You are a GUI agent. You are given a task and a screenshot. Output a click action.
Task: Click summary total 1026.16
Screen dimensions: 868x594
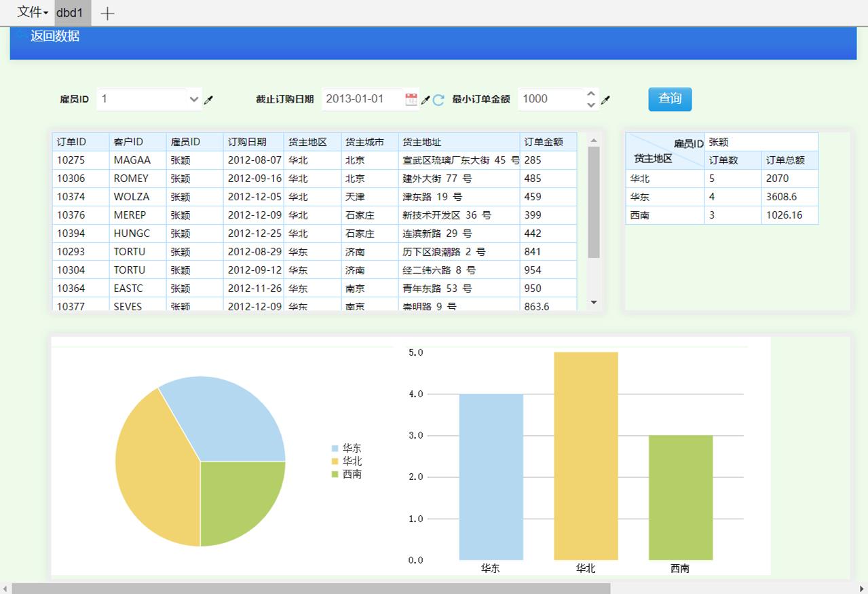point(789,215)
